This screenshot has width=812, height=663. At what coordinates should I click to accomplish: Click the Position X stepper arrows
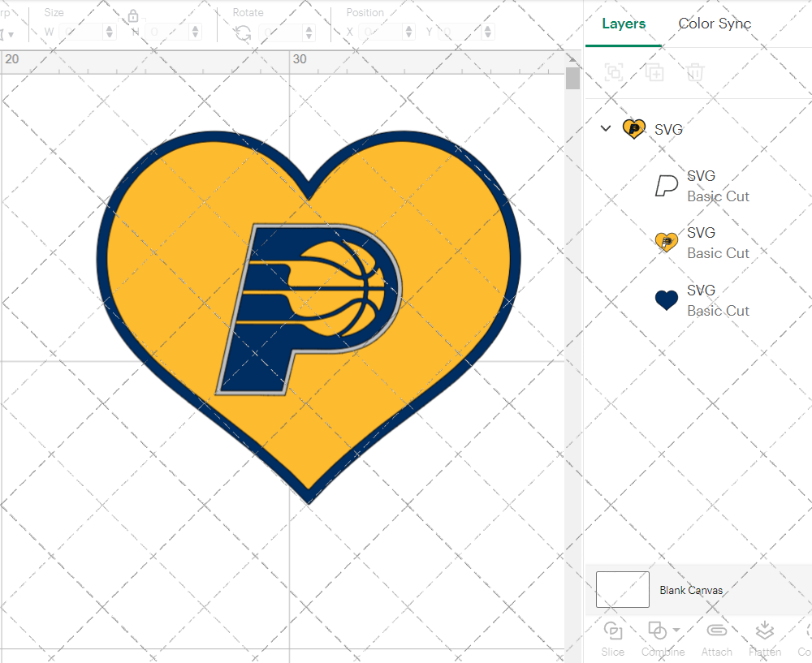point(408,32)
